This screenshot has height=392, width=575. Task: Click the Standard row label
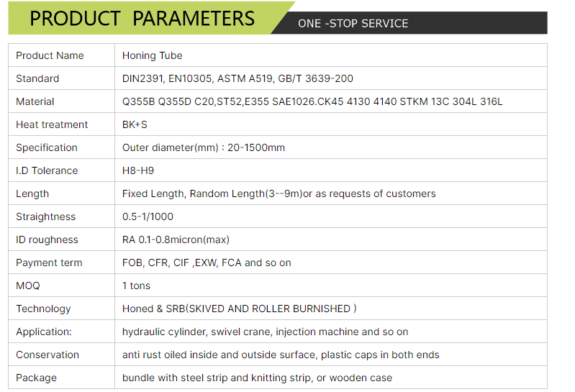(37, 78)
